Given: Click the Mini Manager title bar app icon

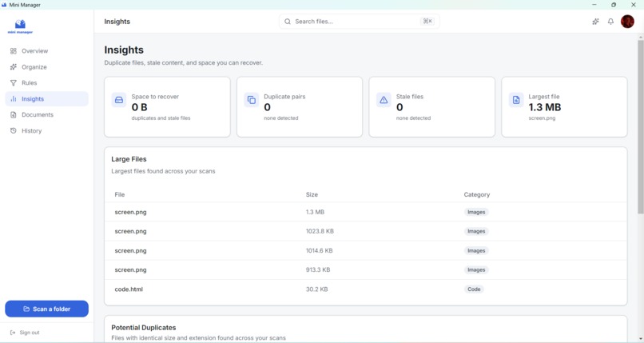Looking at the screenshot, I should point(4,5).
